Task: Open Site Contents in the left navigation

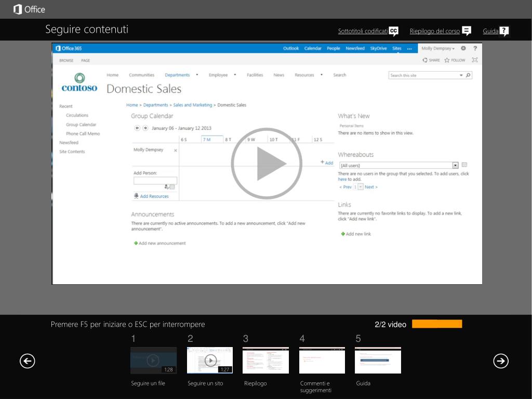Action: [72, 152]
